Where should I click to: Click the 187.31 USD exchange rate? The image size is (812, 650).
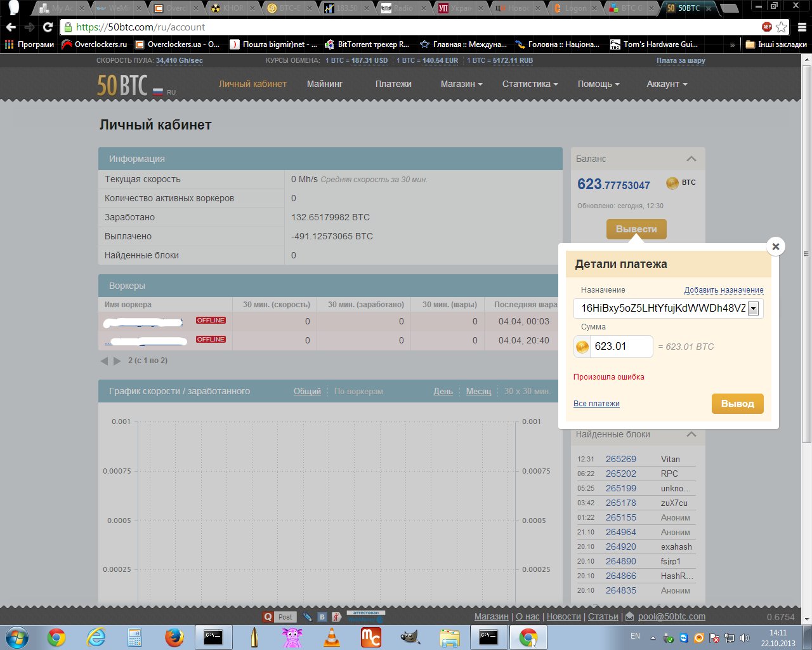point(369,61)
